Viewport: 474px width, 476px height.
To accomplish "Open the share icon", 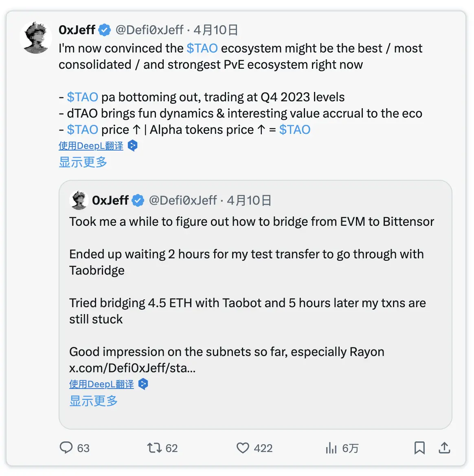I will tap(444, 448).
